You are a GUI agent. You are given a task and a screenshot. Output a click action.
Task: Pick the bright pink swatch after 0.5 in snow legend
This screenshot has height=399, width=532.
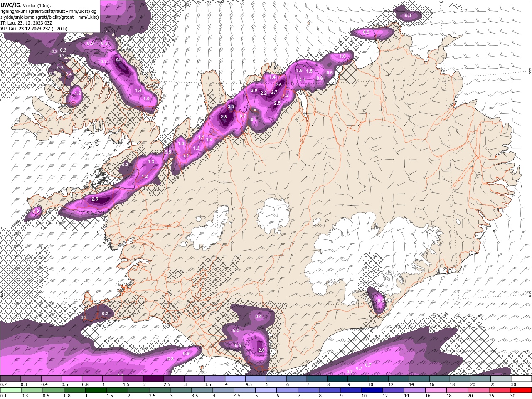click(71, 379)
